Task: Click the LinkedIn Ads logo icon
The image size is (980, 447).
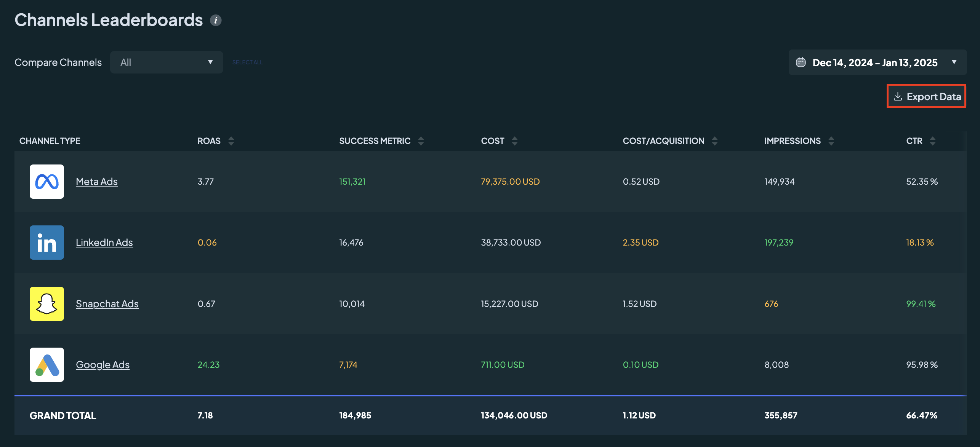Action: click(47, 243)
